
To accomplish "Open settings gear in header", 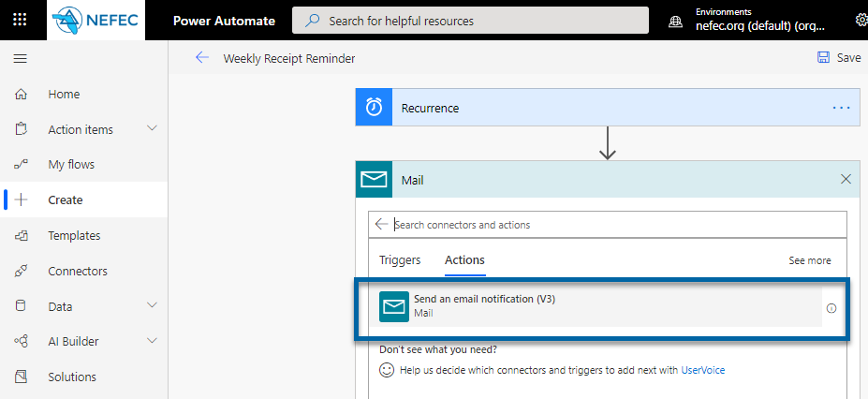I will (861, 21).
